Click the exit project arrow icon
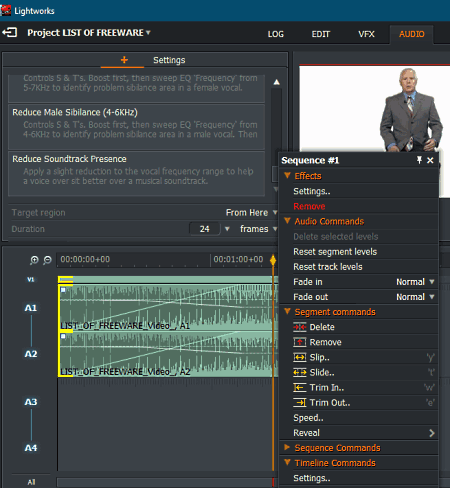The image size is (450, 488). [x=10, y=32]
